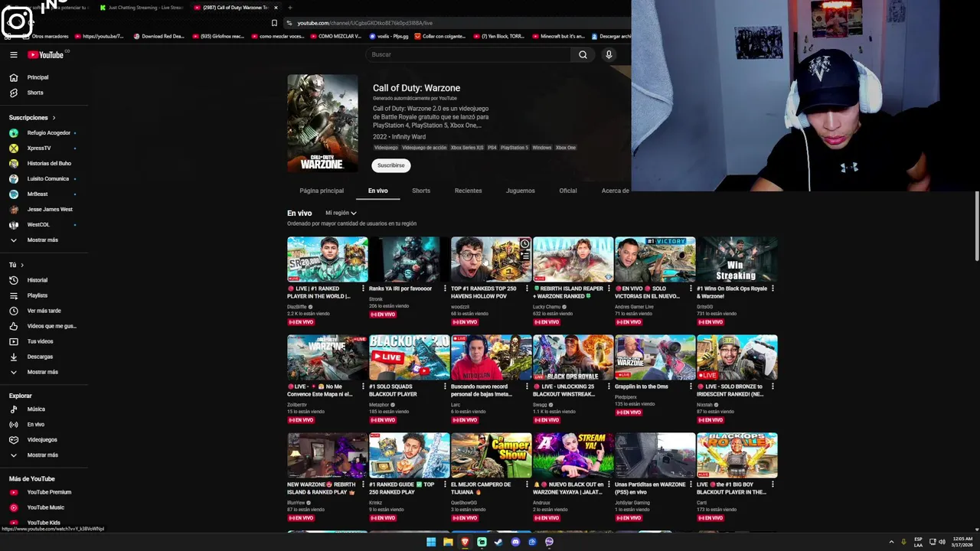
Task: Open the Black Ops Royale stream thumbnail by Swagg
Action: click(573, 357)
